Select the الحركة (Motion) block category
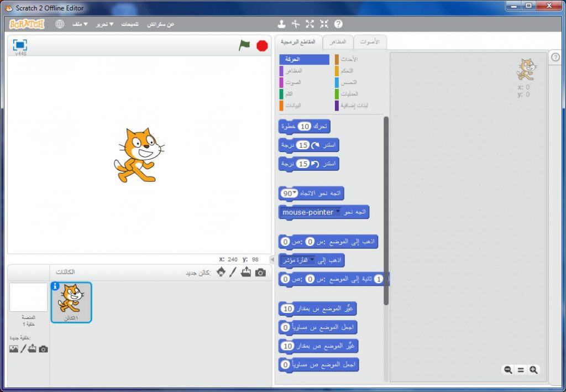This screenshot has width=566, height=392. 305,59
